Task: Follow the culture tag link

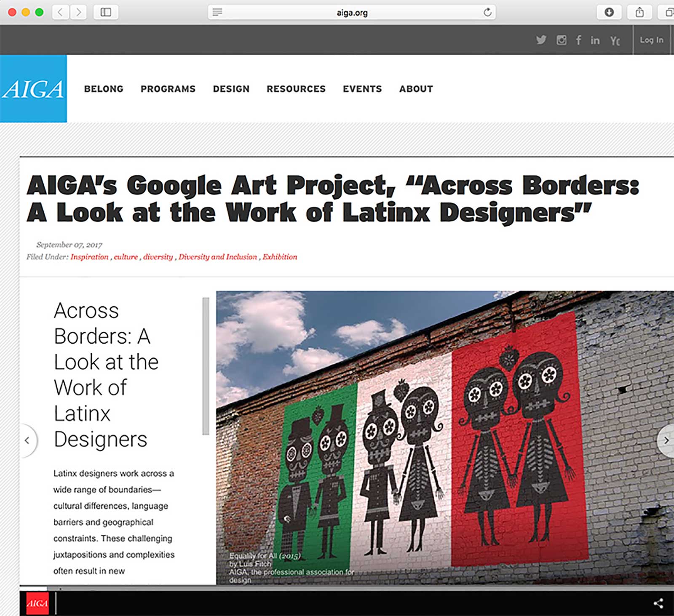Action: click(x=126, y=257)
